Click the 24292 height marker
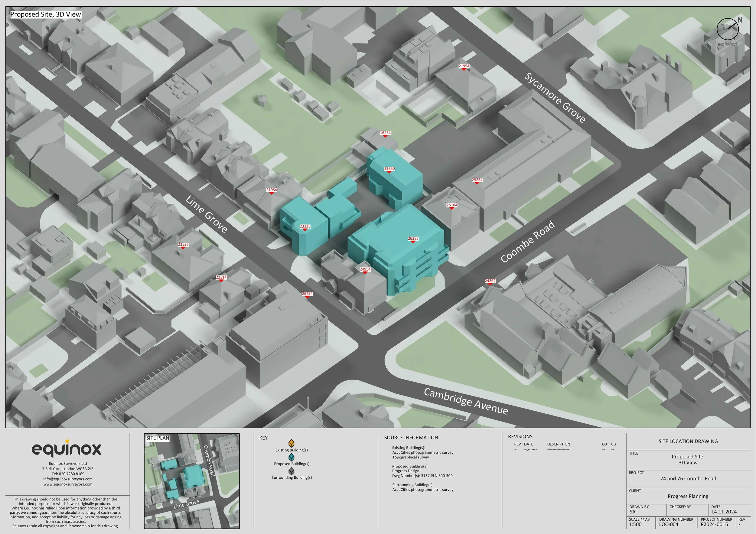Screen dimensions: 756x534 click(x=490, y=281)
